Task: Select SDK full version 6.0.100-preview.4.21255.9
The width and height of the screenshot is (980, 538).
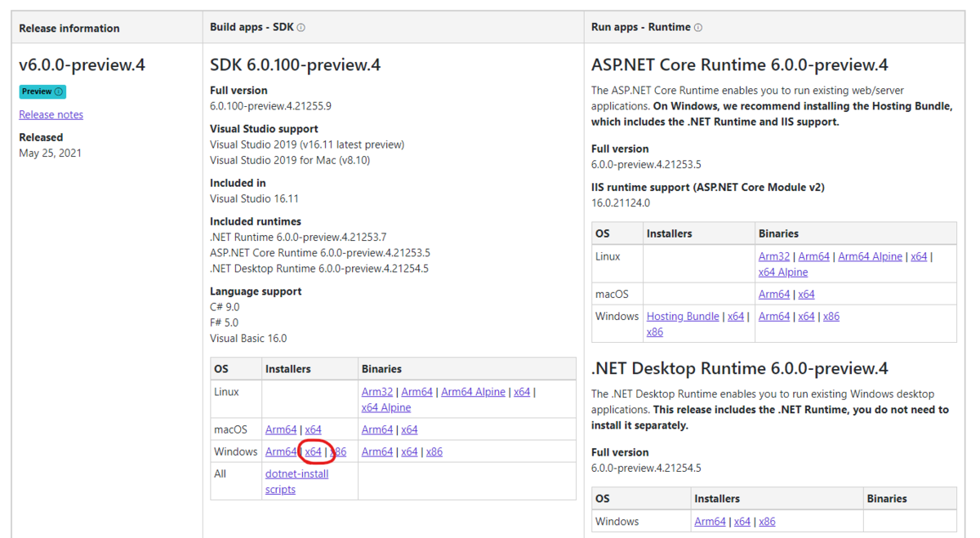Action: tap(270, 106)
